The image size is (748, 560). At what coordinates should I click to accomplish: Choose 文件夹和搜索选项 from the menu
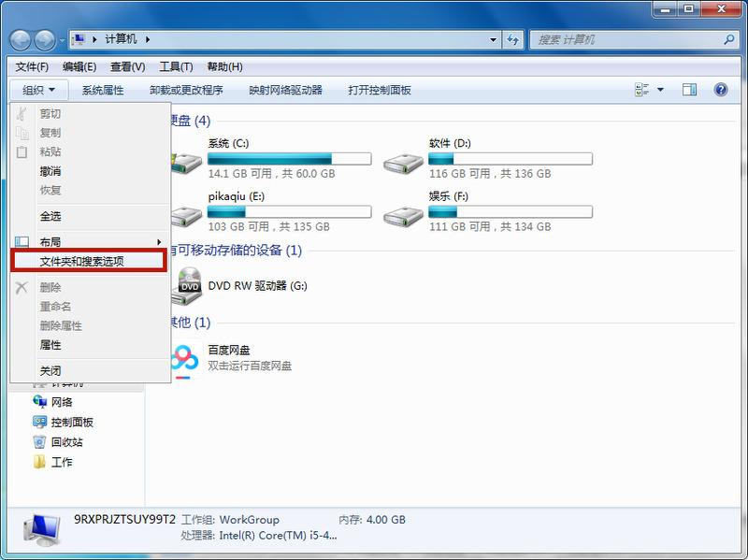point(86,262)
